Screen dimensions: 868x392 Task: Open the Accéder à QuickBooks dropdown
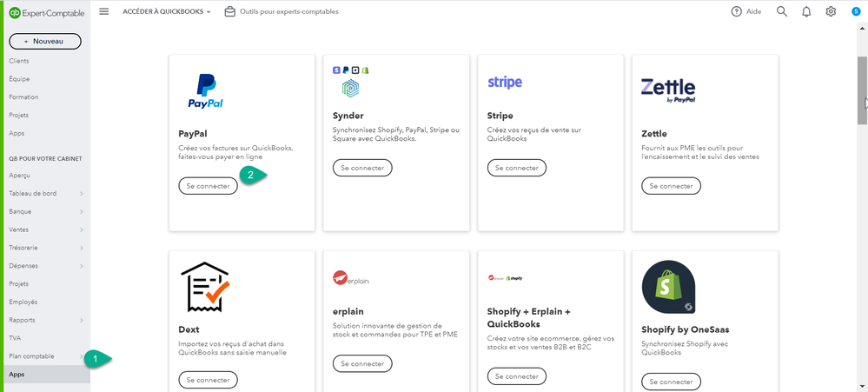click(x=167, y=11)
